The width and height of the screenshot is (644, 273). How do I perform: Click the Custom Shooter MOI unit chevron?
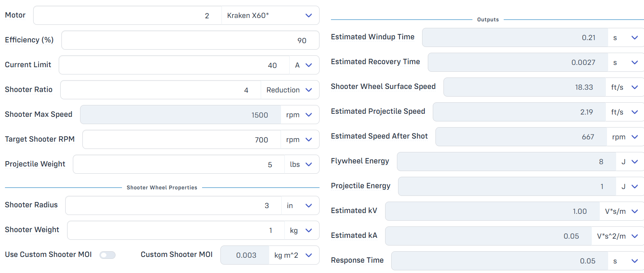coord(309,255)
